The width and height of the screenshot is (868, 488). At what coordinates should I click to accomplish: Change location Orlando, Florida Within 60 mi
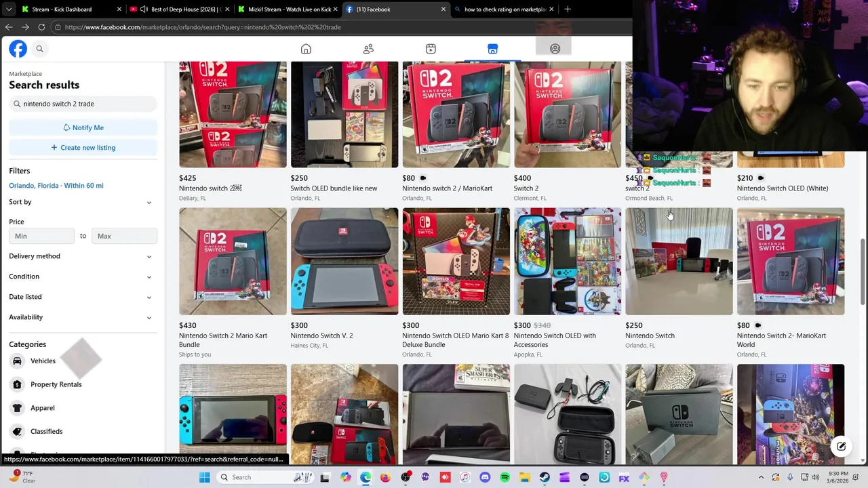56,186
